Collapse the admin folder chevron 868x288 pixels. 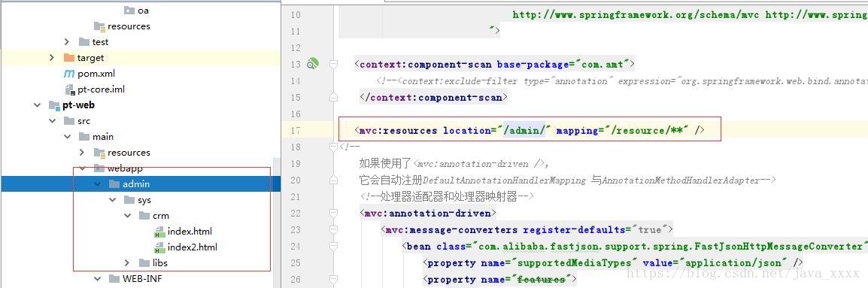point(98,184)
